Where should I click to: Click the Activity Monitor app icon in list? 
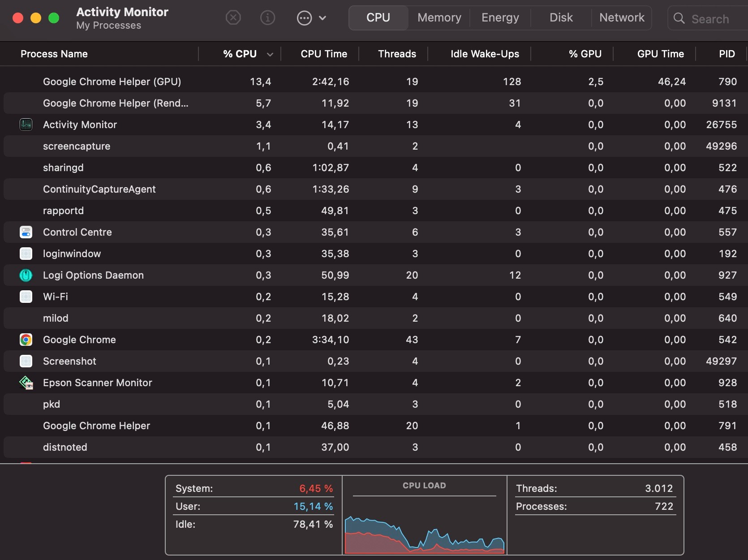pos(26,125)
